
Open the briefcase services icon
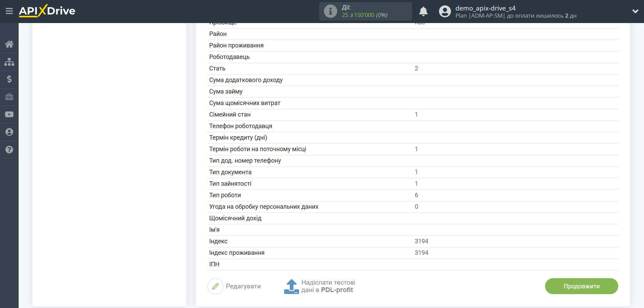tap(9, 97)
